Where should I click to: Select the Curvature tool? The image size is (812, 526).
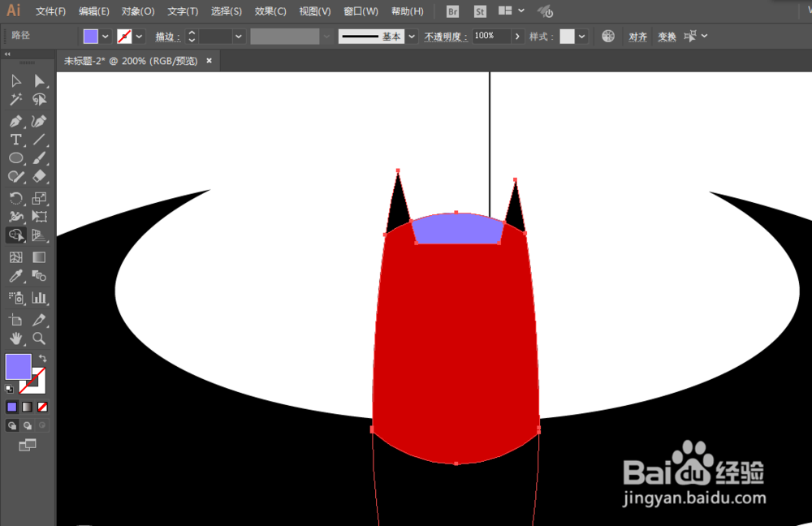[39, 121]
